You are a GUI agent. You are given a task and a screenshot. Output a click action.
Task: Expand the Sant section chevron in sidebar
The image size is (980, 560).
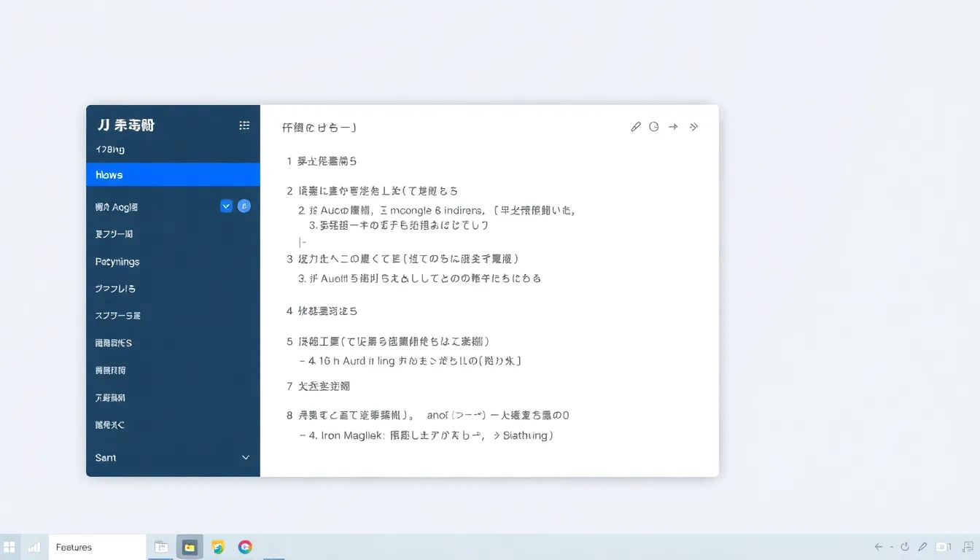pos(246,458)
